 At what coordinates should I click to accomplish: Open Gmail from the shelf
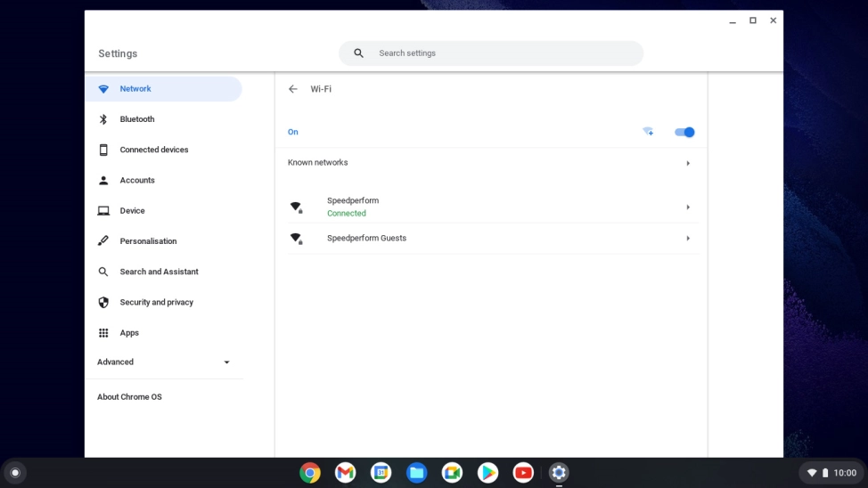click(x=345, y=473)
